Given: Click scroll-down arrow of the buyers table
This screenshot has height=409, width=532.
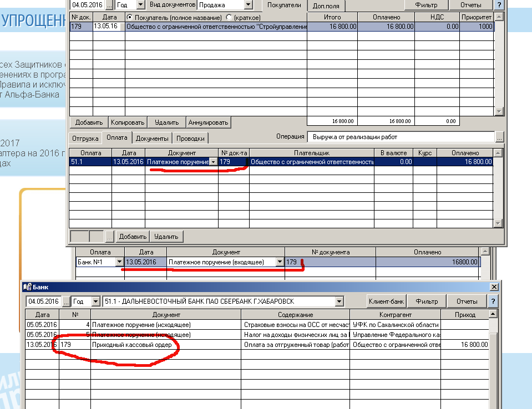Looking at the screenshot, I should pyautogui.click(x=499, y=111).
